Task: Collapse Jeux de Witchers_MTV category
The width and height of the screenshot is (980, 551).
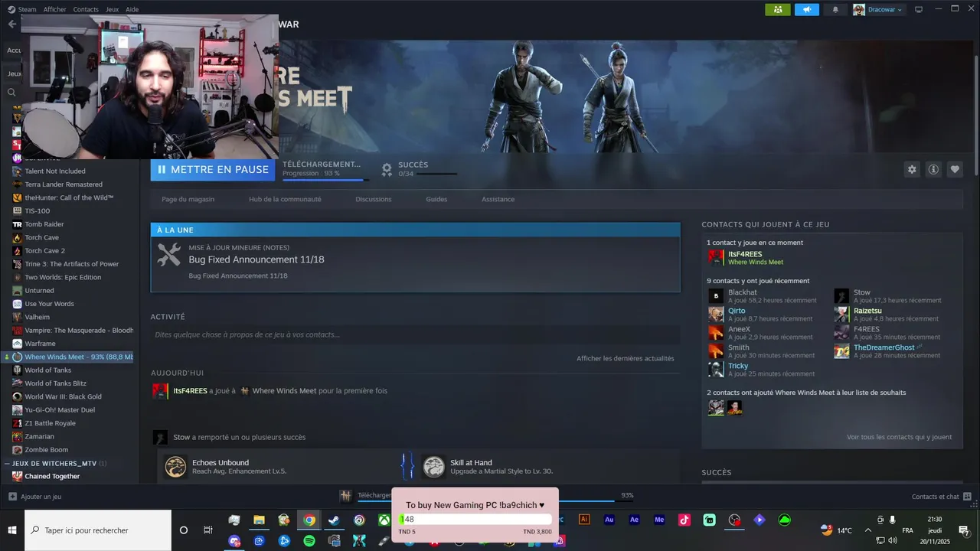Action: click(8, 463)
